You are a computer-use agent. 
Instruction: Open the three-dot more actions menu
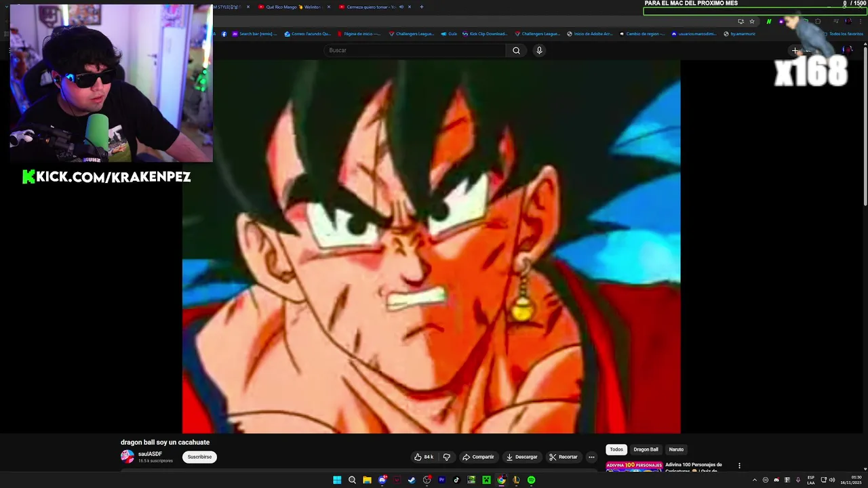[x=591, y=457]
